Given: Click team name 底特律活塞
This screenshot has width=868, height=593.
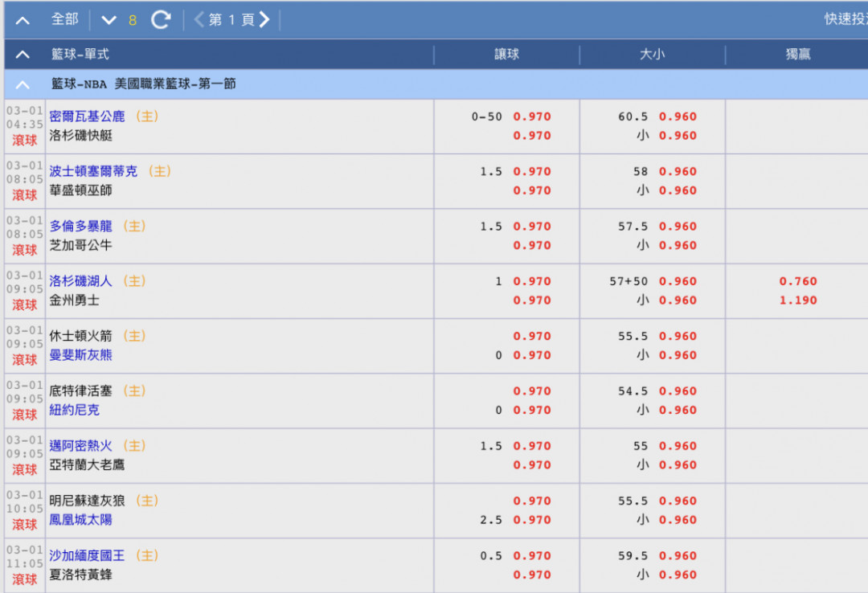Looking at the screenshot, I should coord(81,391).
